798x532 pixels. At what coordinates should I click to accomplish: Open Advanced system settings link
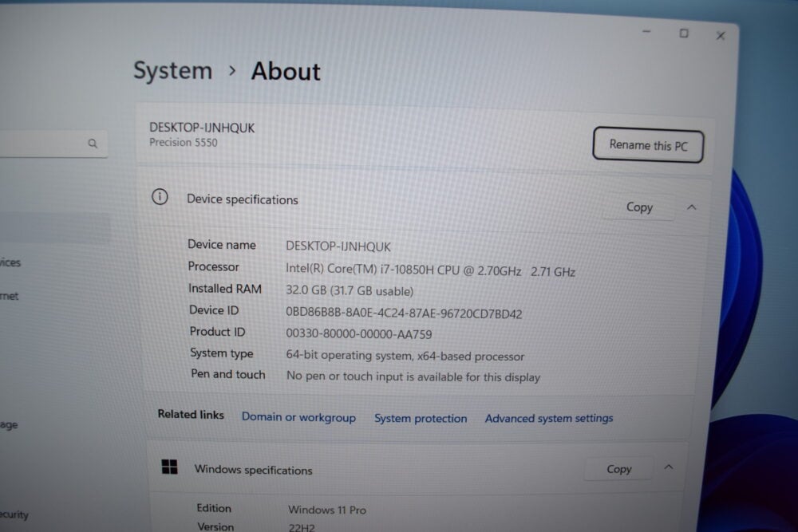[549, 418]
